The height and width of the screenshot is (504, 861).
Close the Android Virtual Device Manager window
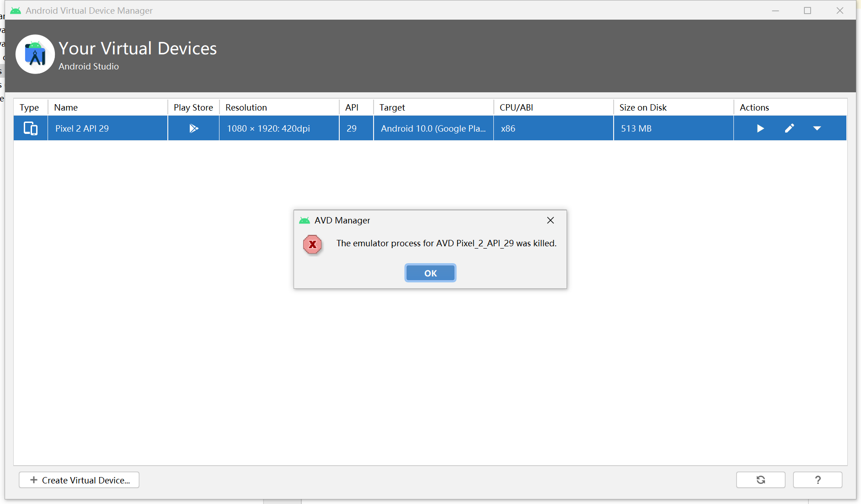(x=840, y=11)
